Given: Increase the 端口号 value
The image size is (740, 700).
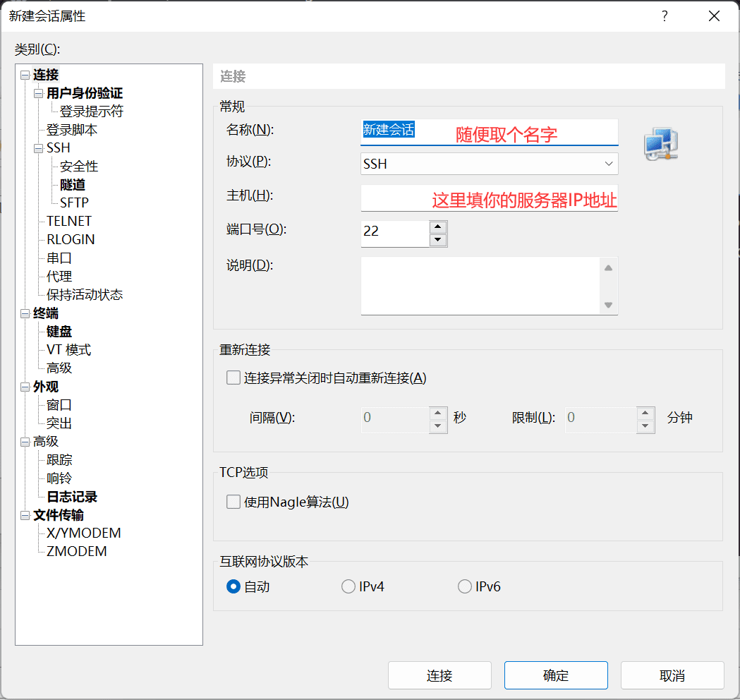Looking at the screenshot, I should point(438,227).
